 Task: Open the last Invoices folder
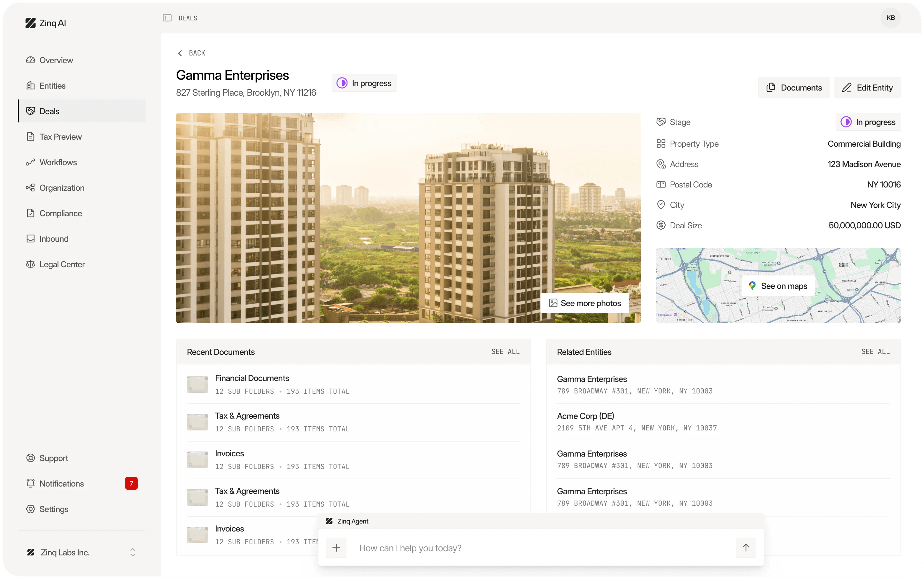[252, 535]
